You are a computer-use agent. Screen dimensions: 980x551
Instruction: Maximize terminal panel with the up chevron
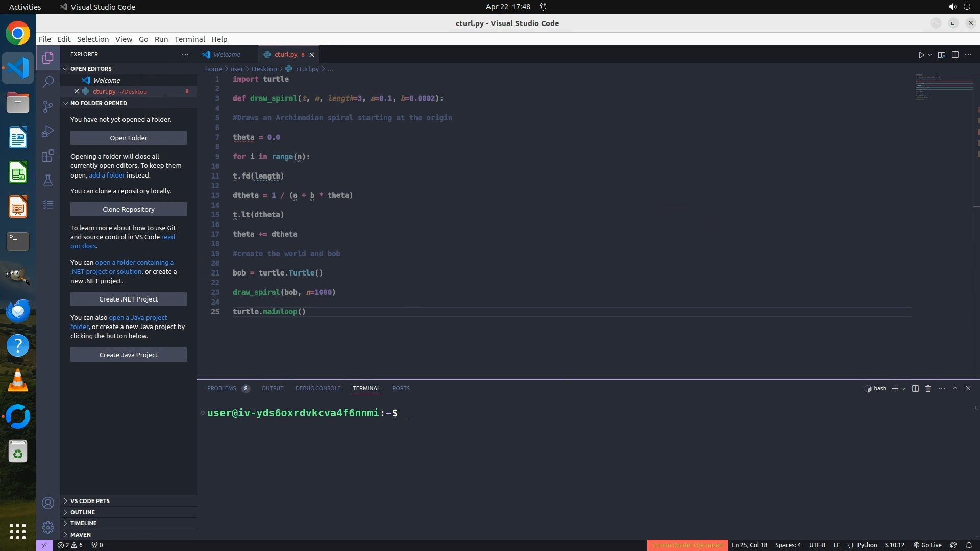pos(955,389)
